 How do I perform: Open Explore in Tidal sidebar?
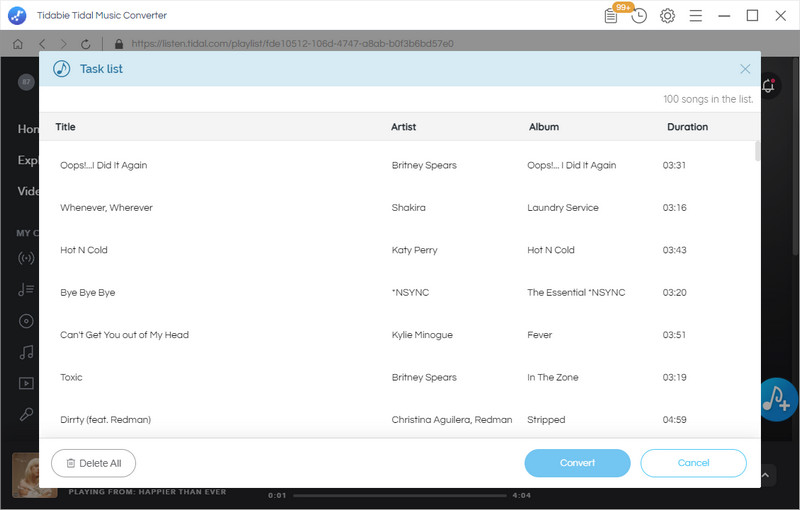28,160
